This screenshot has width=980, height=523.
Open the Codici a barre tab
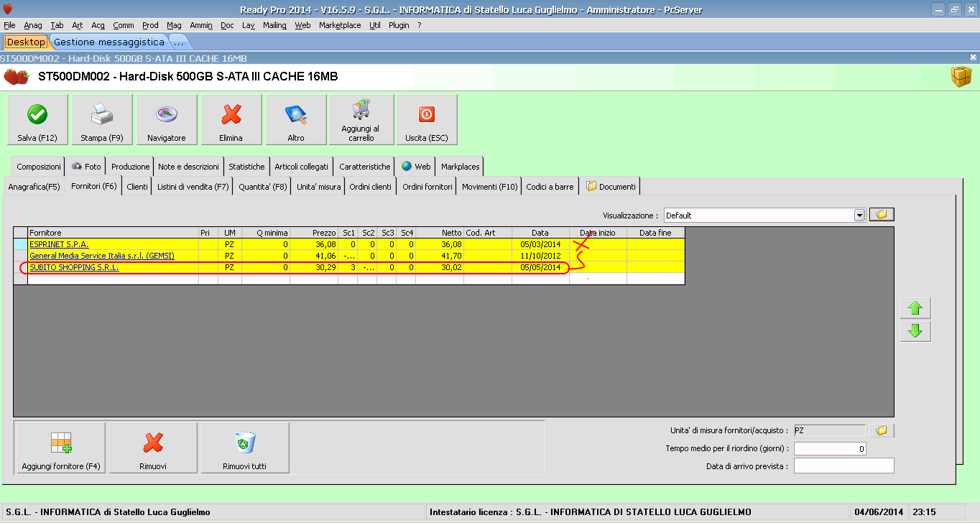click(550, 187)
